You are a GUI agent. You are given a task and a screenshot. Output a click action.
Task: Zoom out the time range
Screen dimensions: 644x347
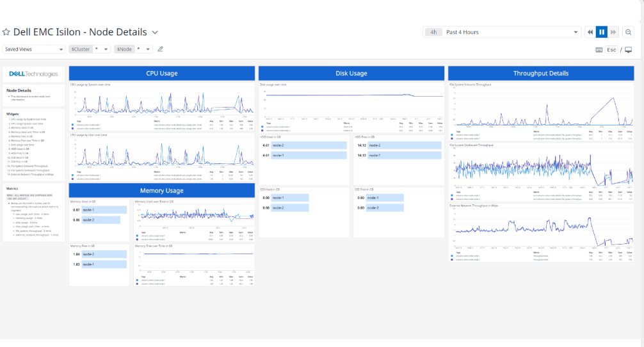point(629,32)
